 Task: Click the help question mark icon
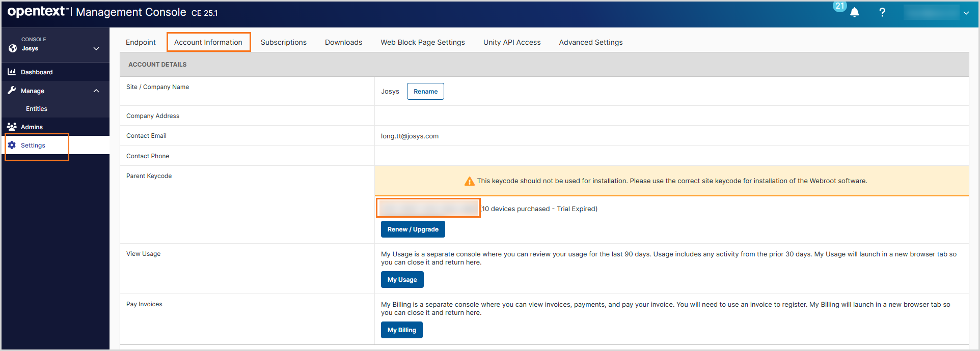coord(882,12)
